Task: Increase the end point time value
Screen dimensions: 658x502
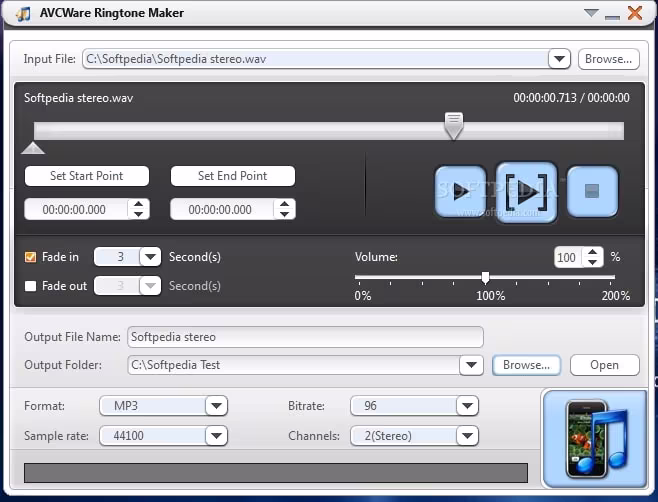Action: point(285,204)
